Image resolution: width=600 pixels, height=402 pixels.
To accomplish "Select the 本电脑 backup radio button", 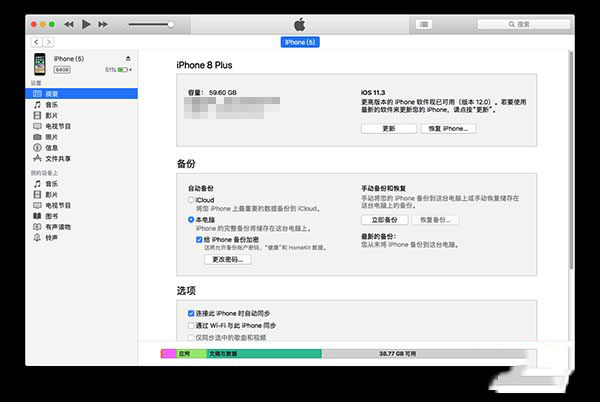I will (x=191, y=220).
